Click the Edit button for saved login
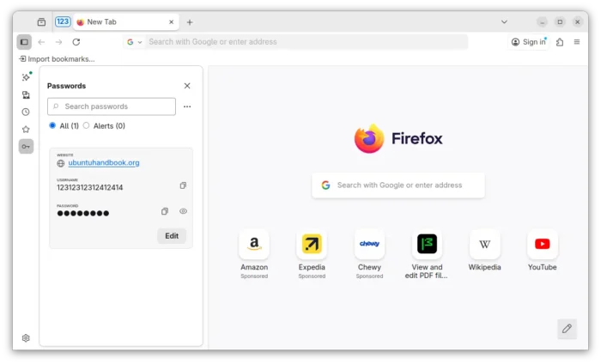 [x=172, y=235]
